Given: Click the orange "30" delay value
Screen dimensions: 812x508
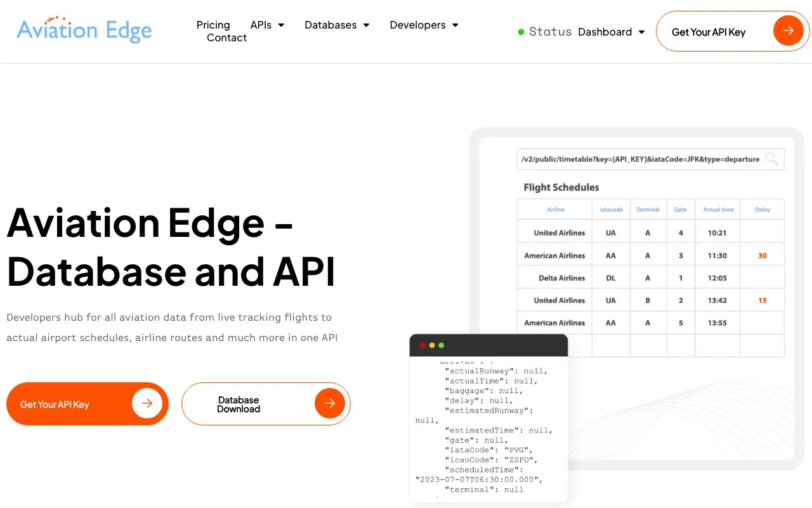Looking at the screenshot, I should pos(763,256).
